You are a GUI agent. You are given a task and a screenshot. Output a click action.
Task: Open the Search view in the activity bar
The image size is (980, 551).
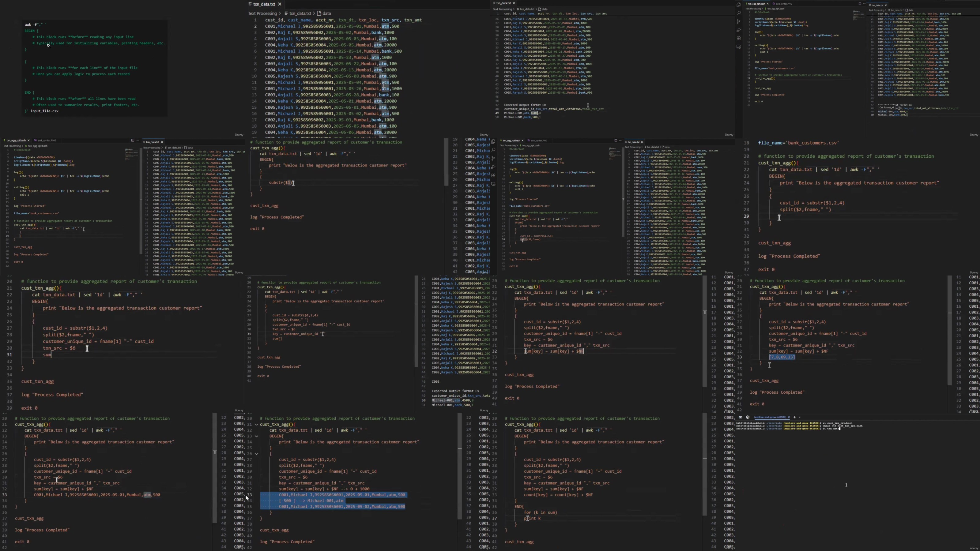click(x=738, y=13)
